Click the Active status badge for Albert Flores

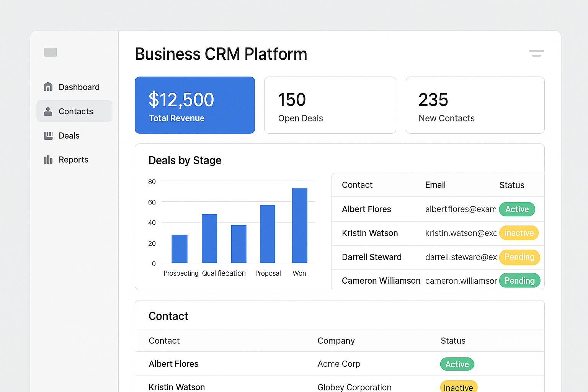click(x=517, y=209)
